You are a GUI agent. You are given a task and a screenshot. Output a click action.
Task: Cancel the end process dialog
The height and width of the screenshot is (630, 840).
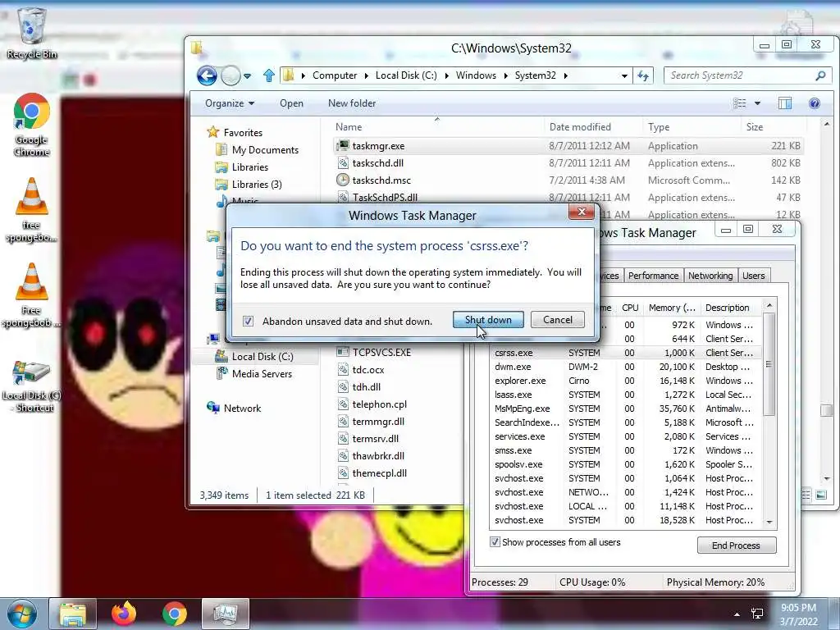(558, 320)
